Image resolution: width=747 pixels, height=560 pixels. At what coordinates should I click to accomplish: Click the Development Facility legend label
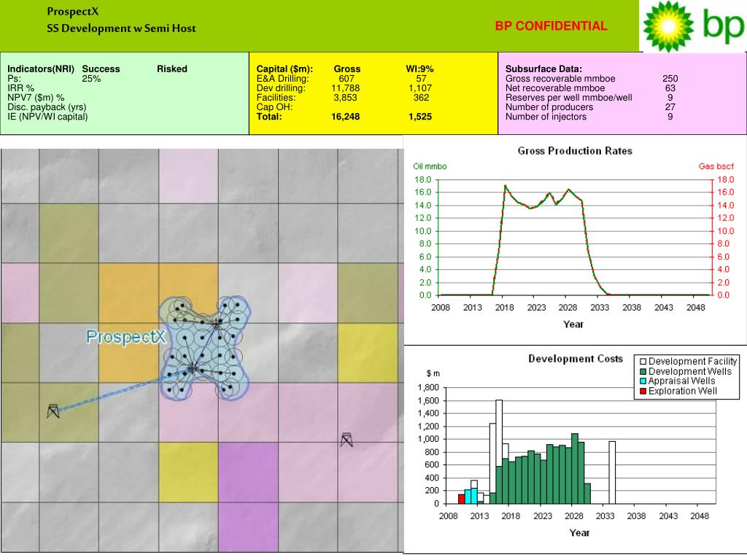(693, 362)
